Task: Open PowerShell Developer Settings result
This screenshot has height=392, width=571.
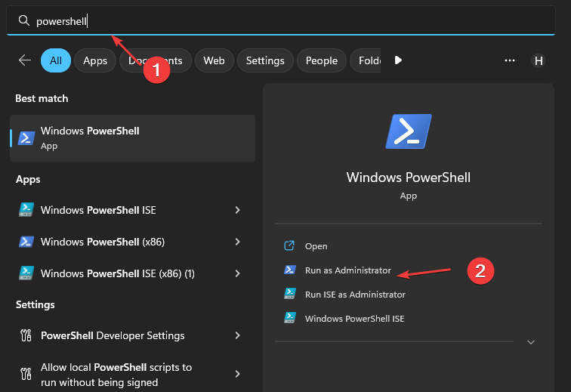Action: 133,335
